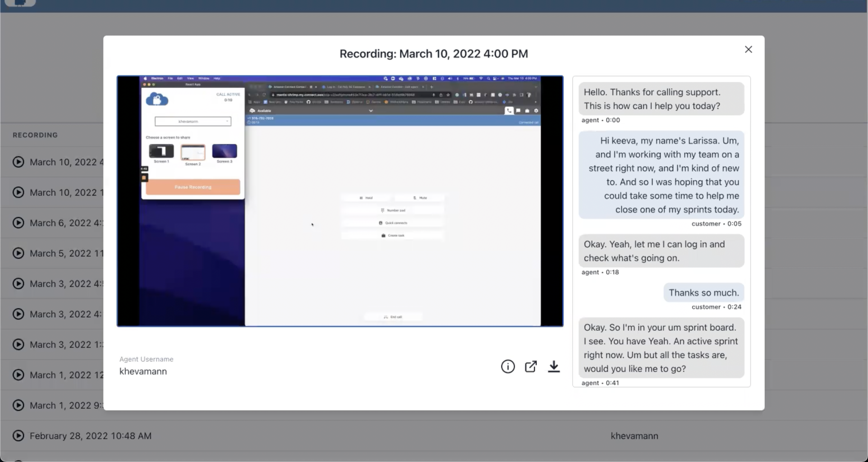Open recording in new window icon
Viewport: 868px width, 462px height.
(531, 366)
